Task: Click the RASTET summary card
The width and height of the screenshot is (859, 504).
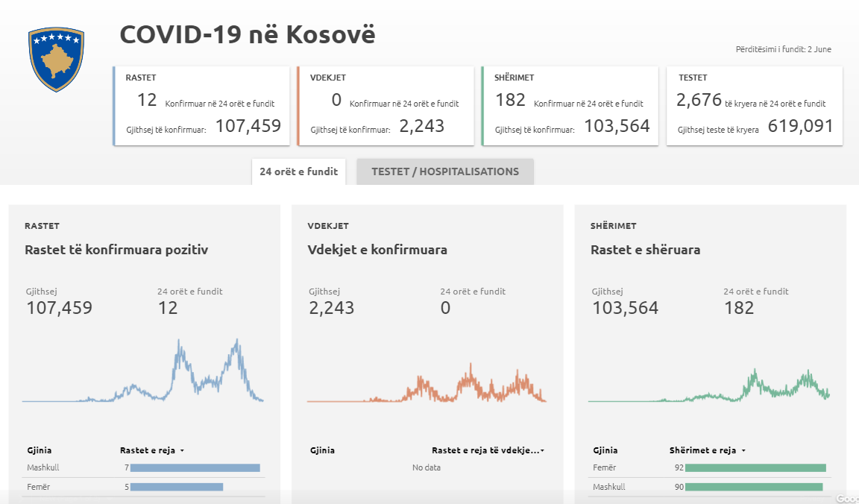Action: (201, 106)
